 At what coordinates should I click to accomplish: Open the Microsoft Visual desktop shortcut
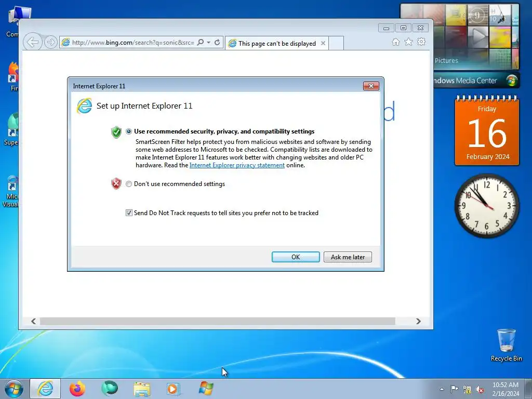point(11,191)
